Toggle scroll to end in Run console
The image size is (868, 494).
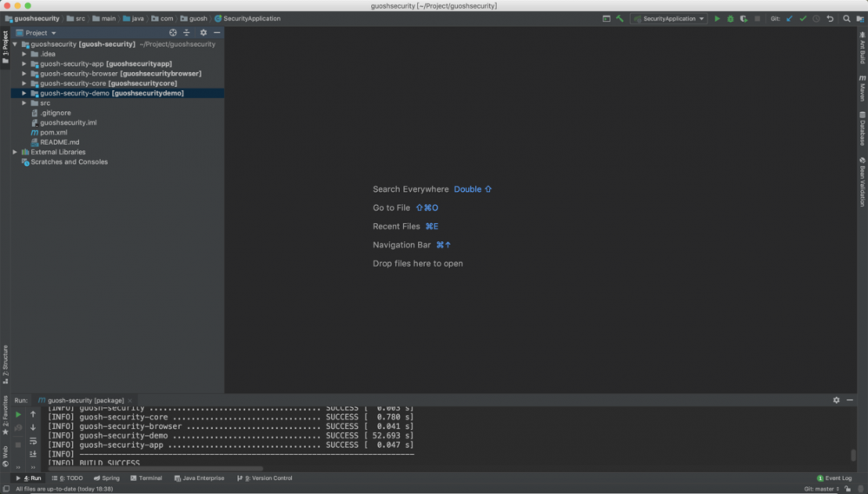pos(33,454)
